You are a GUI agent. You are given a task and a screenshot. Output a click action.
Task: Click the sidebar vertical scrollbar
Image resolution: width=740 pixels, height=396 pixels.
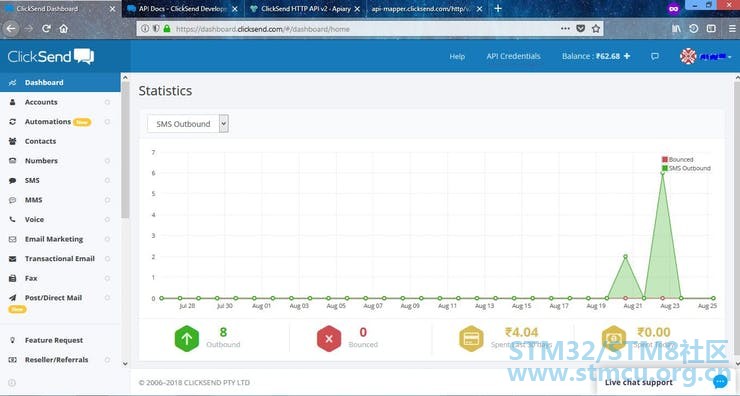coord(125,150)
